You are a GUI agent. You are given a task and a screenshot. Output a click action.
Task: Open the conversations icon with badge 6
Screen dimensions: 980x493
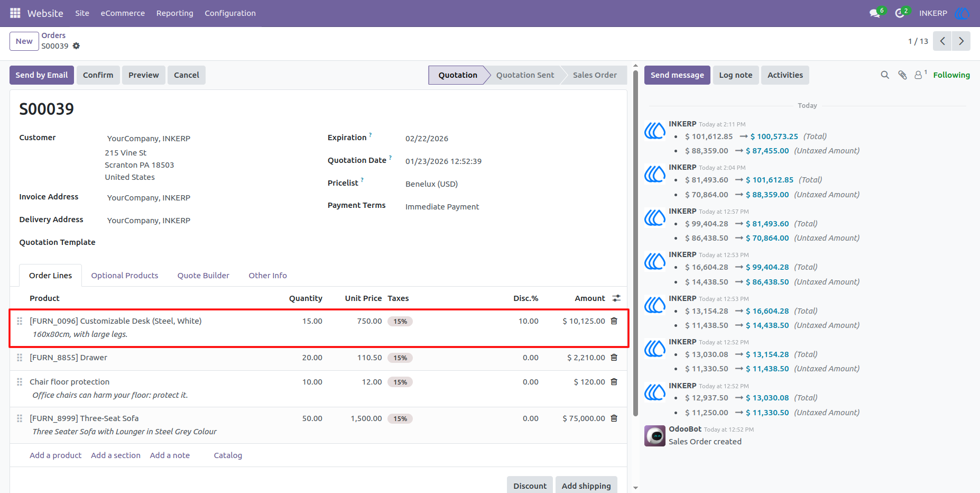tap(875, 13)
